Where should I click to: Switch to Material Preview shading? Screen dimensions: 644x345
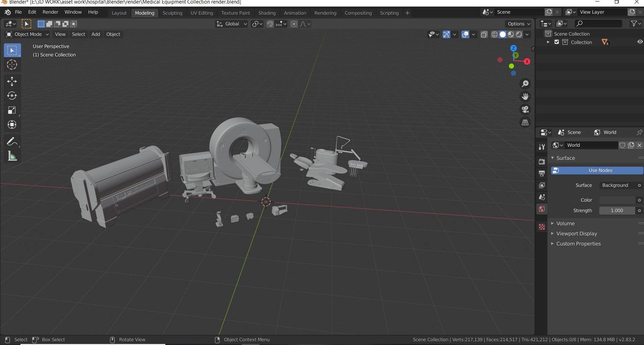click(511, 35)
